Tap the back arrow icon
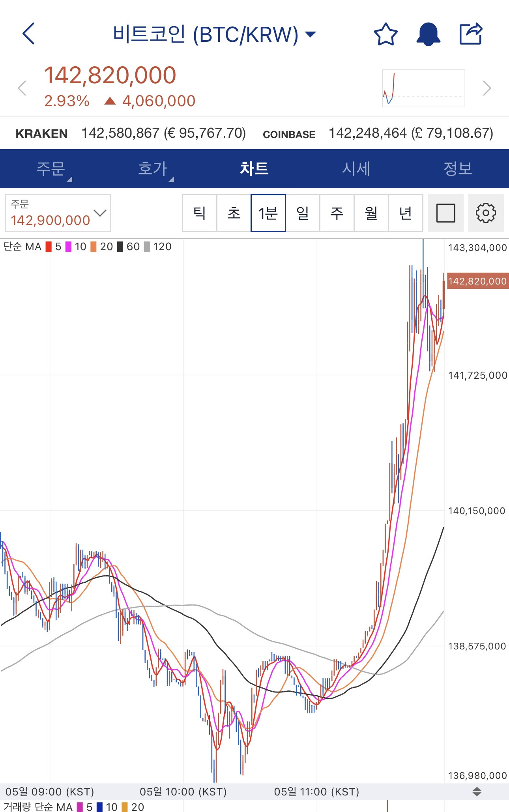 coord(29,34)
